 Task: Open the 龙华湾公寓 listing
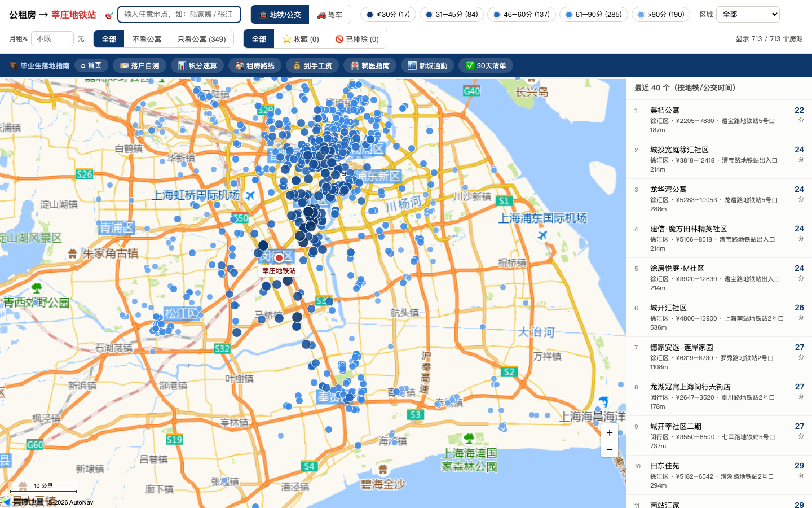pos(719,199)
